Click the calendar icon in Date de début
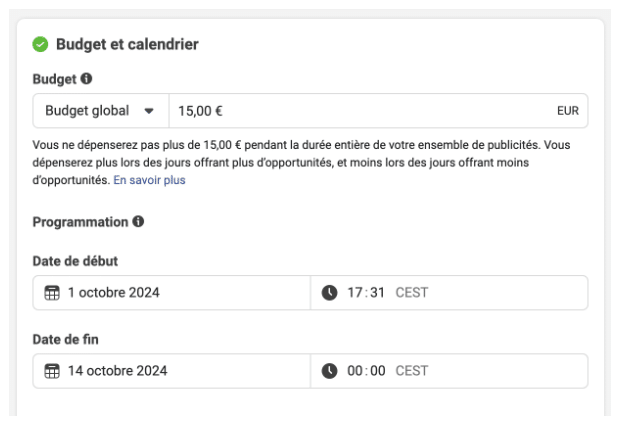Image resolution: width=618 pixels, height=427 pixels. [x=52, y=293]
